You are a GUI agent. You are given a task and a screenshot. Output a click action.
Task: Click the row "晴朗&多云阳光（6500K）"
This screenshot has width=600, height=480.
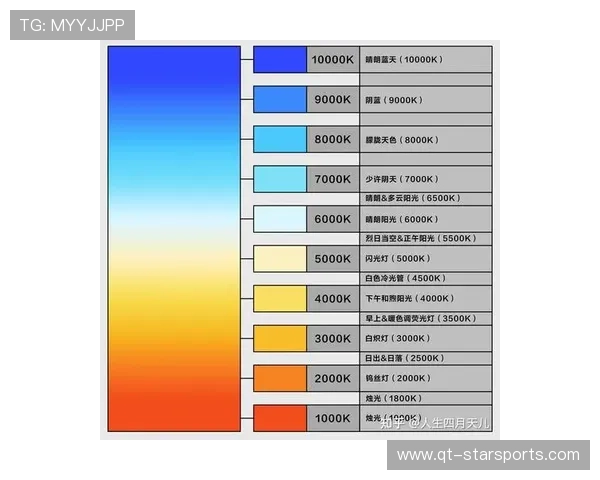(426, 198)
